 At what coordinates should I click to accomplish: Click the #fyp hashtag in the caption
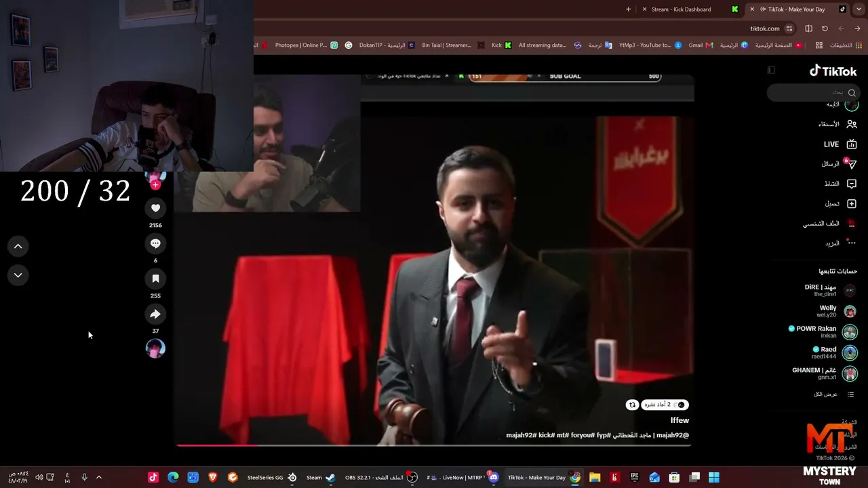click(604, 435)
